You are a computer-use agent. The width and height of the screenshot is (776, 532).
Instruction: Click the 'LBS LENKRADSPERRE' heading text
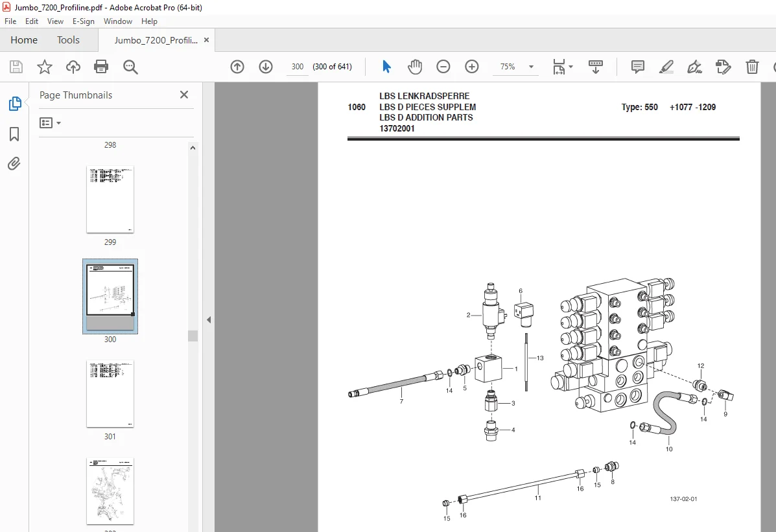425,96
